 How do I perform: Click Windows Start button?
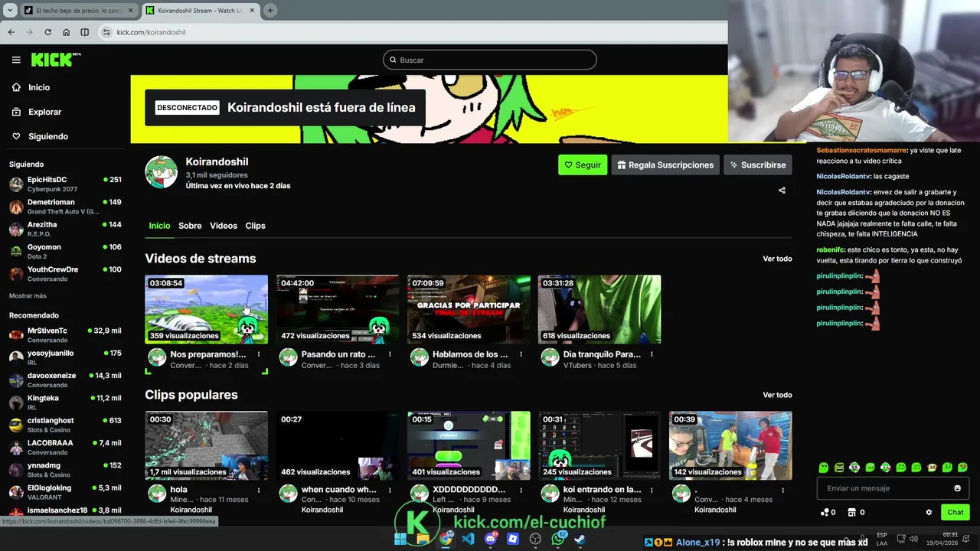pyautogui.click(x=400, y=539)
